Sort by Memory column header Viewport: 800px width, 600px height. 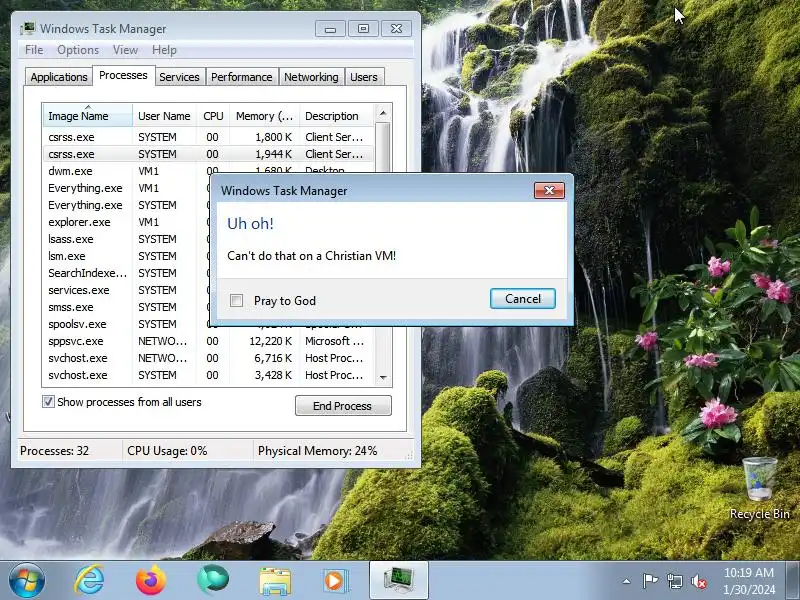pyautogui.click(x=264, y=116)
